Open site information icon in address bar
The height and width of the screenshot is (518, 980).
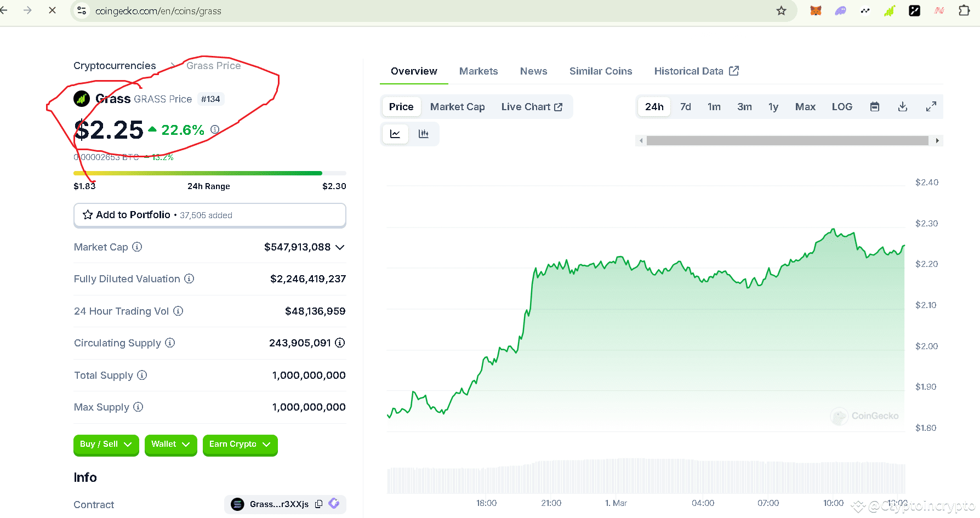tap(82, 10)
